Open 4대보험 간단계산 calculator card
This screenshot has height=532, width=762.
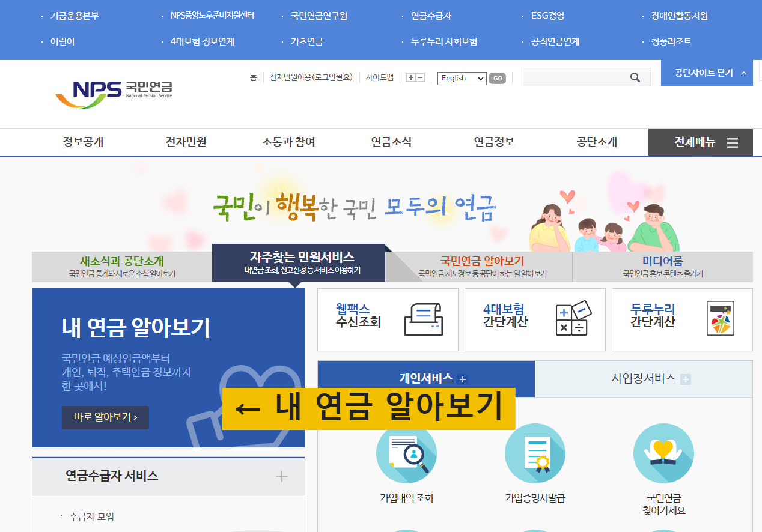535,319
